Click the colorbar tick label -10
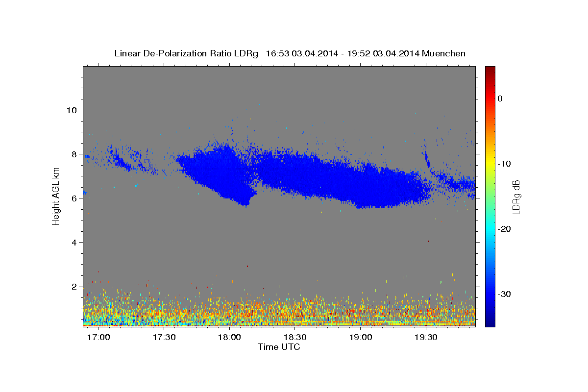588x392 pixels. point(504,164)
